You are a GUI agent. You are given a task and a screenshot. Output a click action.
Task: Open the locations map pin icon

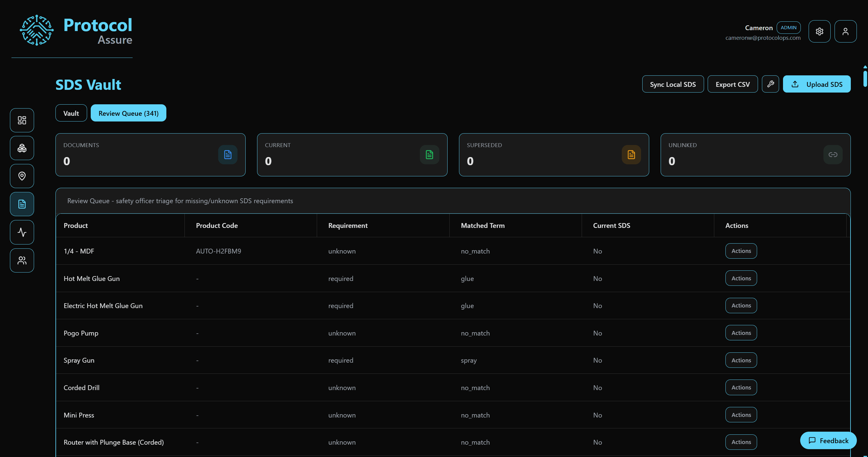click(x=22, y=176)
